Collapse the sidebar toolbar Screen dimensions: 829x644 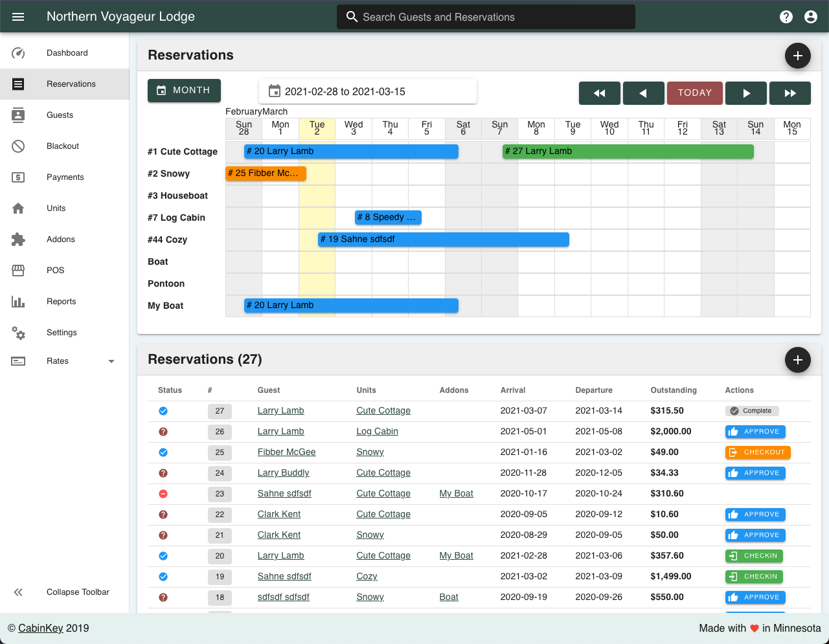click(x=18, y=592)
